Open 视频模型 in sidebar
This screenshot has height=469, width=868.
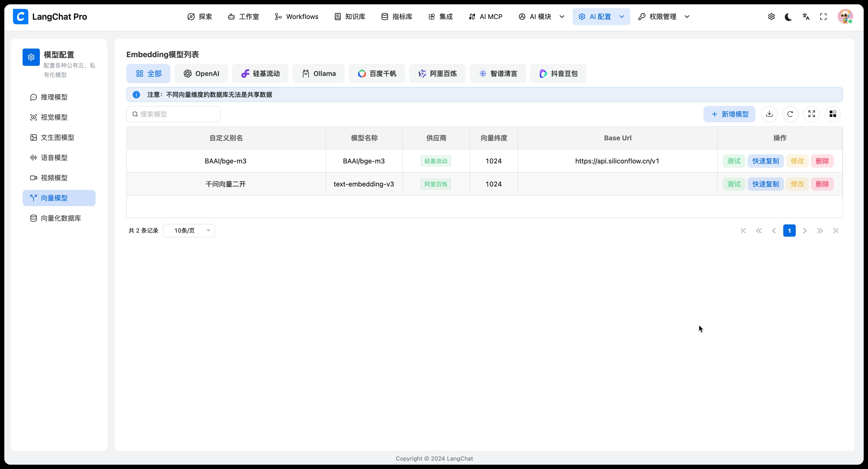coord(59,178)
